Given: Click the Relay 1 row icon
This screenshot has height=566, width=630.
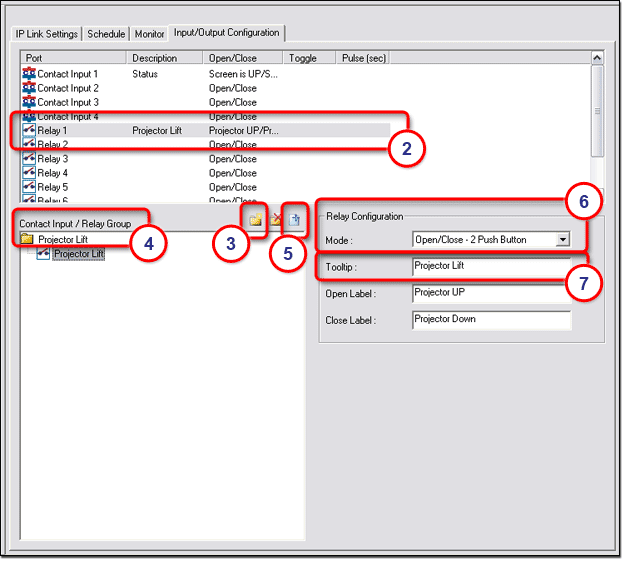Looking at the screenshot, I should click(29, 131).
